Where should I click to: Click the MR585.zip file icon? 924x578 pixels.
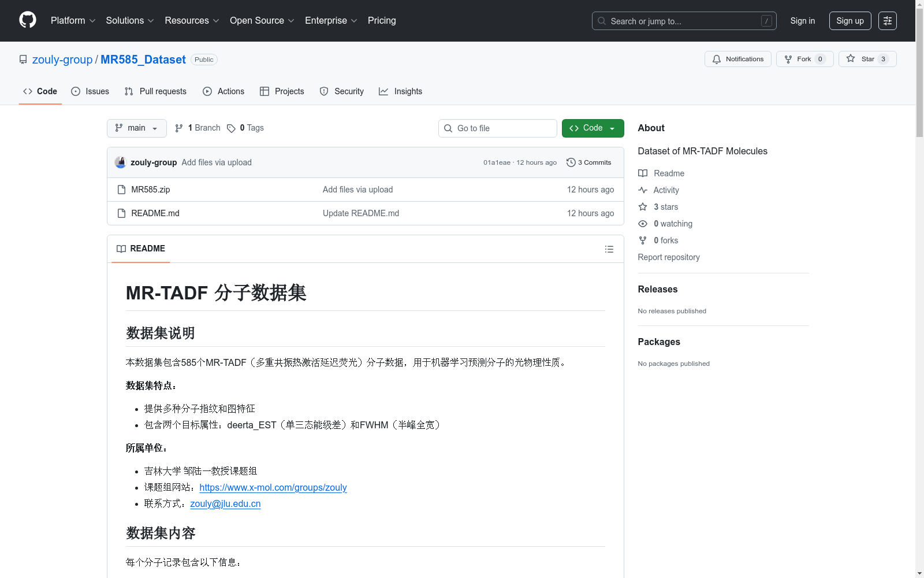pos(121,190)
